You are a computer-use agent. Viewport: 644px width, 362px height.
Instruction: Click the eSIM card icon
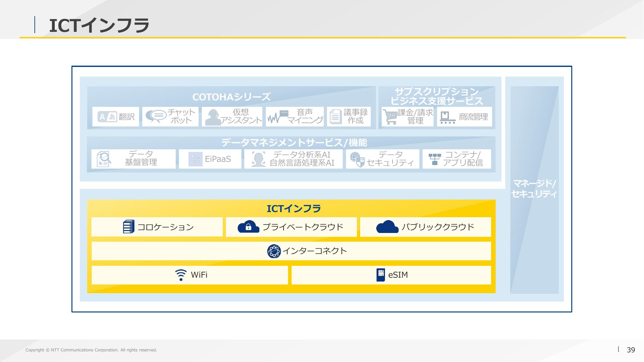pos(381,275)
